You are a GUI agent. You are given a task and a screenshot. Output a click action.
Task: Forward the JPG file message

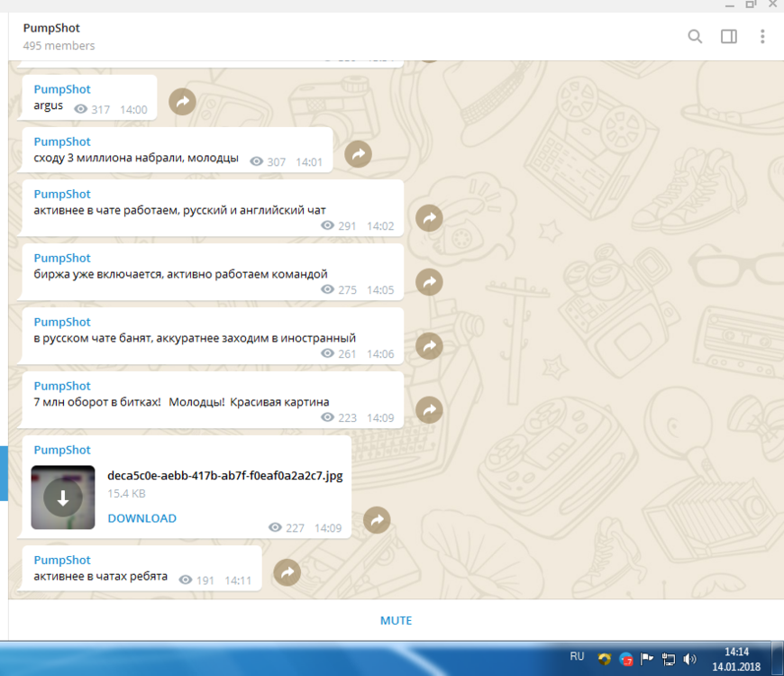point(377,520)
